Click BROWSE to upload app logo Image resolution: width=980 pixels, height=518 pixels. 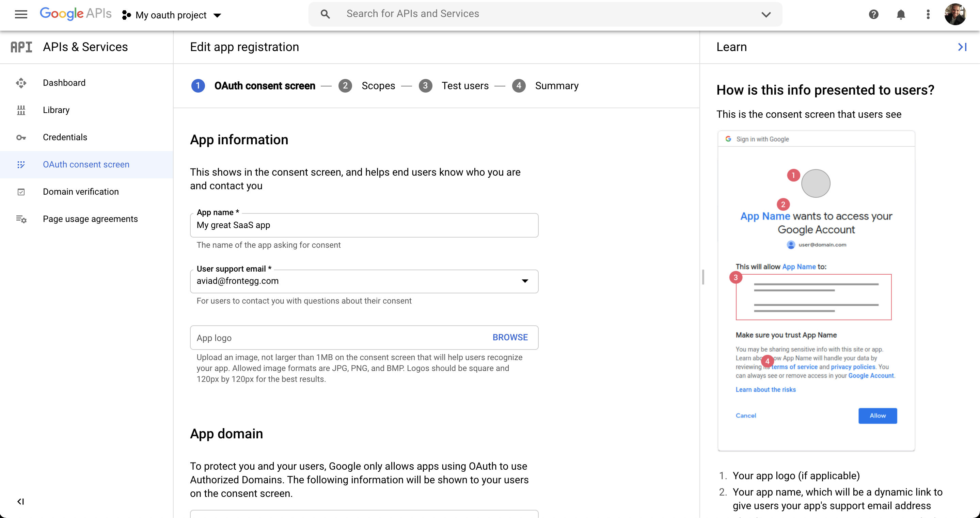point(510,337)
